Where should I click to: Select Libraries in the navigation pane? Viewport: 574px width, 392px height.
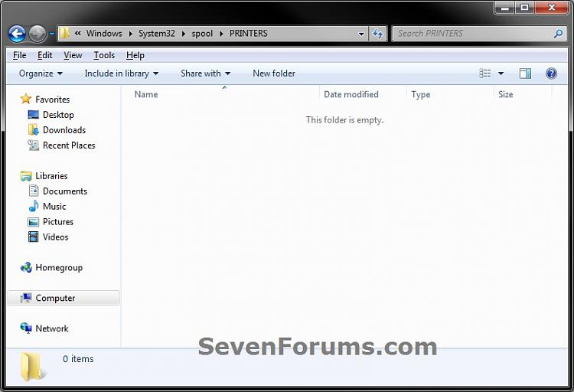point(51,176)
